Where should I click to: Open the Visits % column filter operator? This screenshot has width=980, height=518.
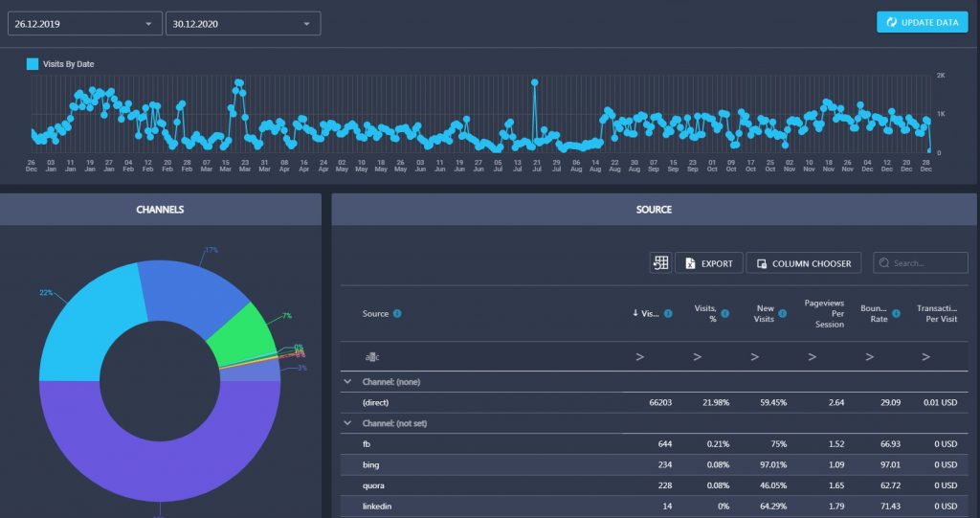698,357
